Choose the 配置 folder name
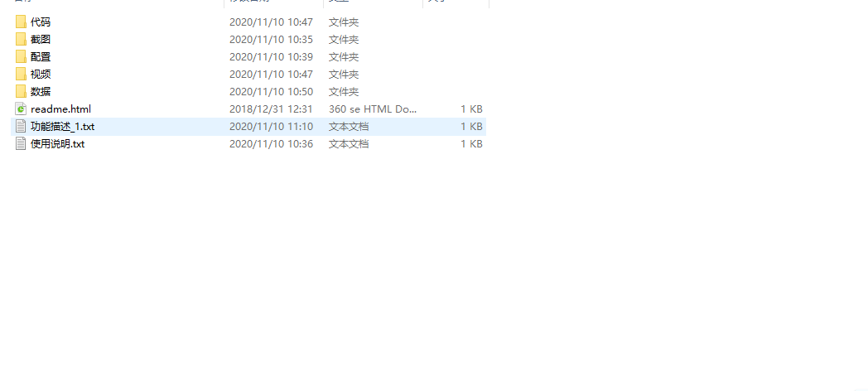This screenshot has height=391, width=868. point(41,56)
